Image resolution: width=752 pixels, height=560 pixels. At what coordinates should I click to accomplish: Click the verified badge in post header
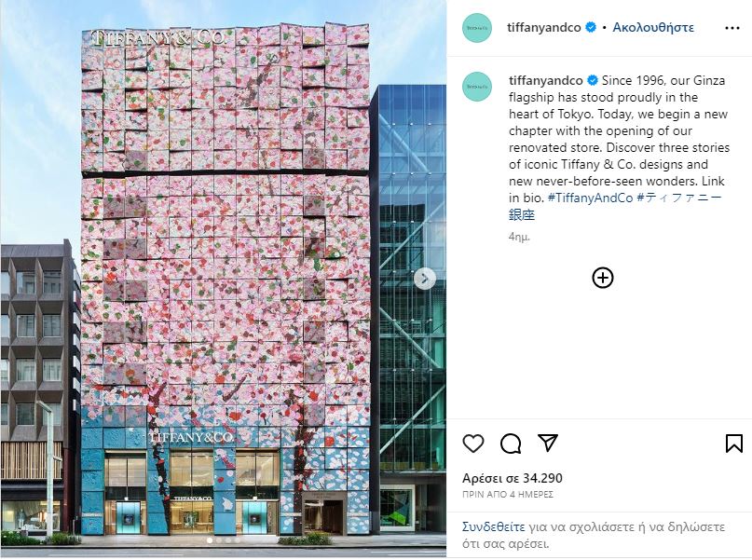[591, 27]
